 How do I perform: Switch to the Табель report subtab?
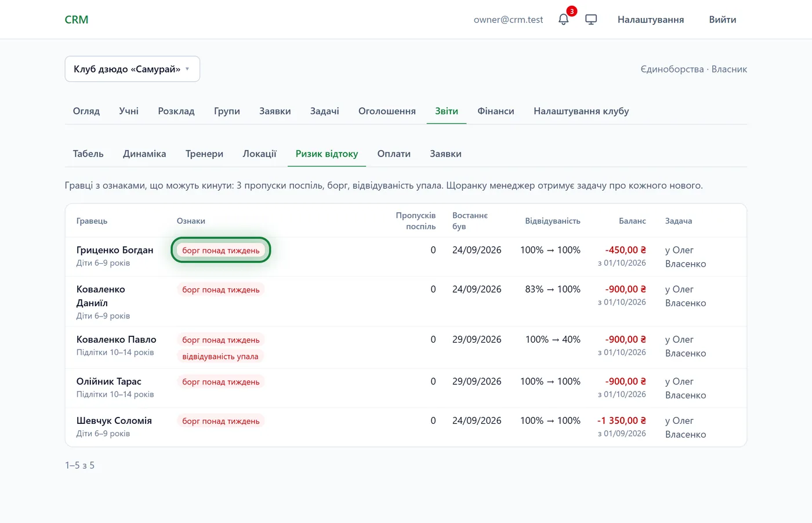[88, 154]
